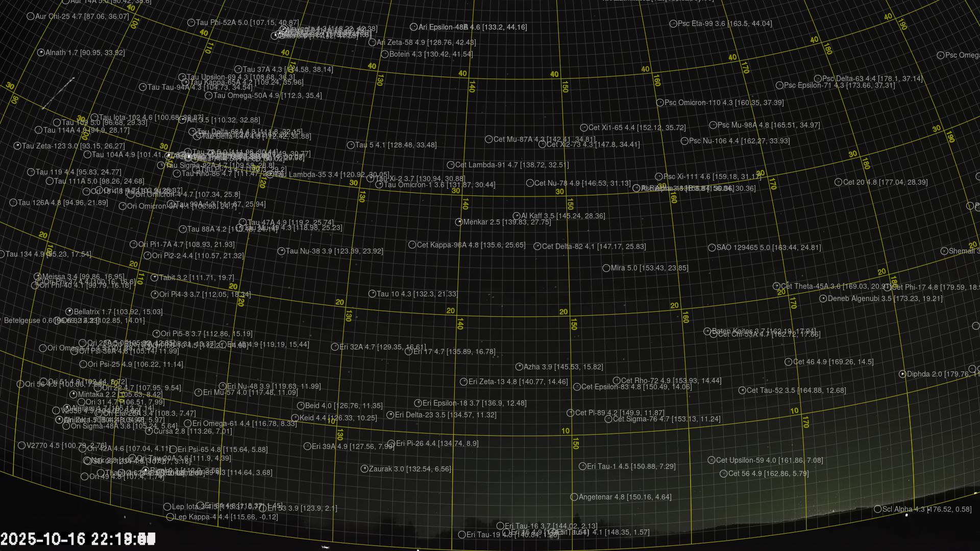Click the date and time overlay
980x551 pixels.
pyautogui.click(x=78, y=539)
